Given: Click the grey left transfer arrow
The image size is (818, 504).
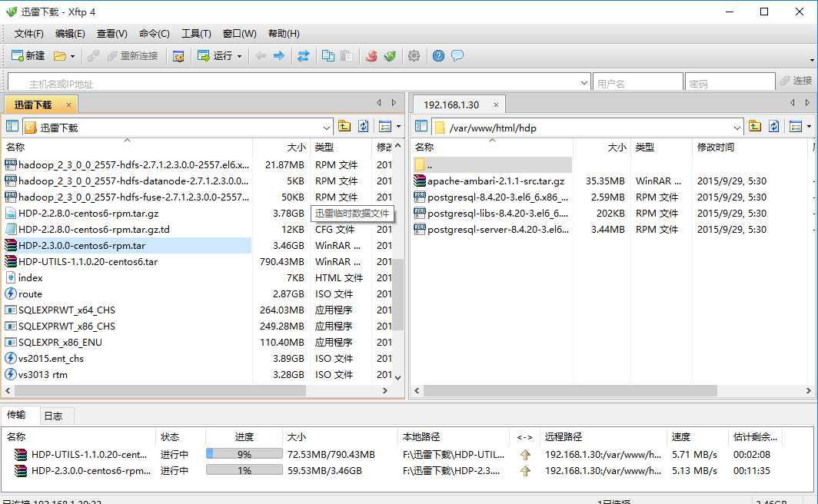Looking at the screenshot, I should pyautogui.click(x=261, y=56).
